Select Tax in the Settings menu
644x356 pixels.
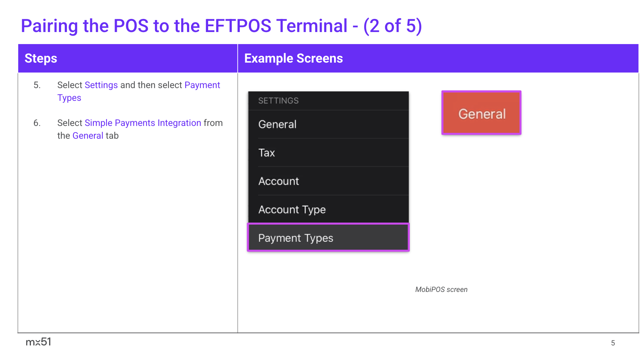(267, 153)
